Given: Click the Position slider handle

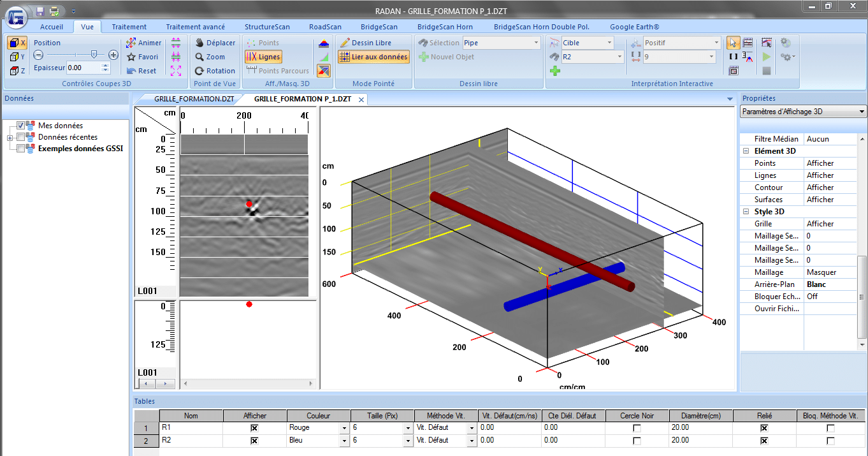Looking at the screenshot, I should click(94, 55).
